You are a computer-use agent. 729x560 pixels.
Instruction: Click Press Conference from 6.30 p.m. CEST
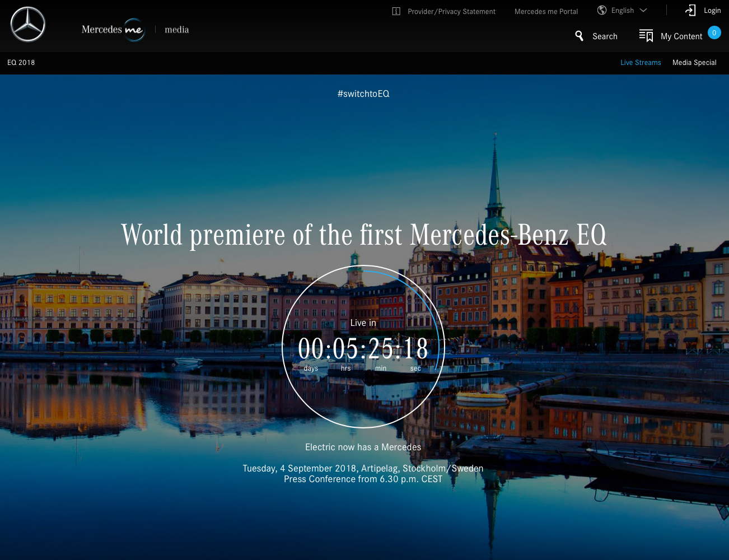tap(363, 479)
